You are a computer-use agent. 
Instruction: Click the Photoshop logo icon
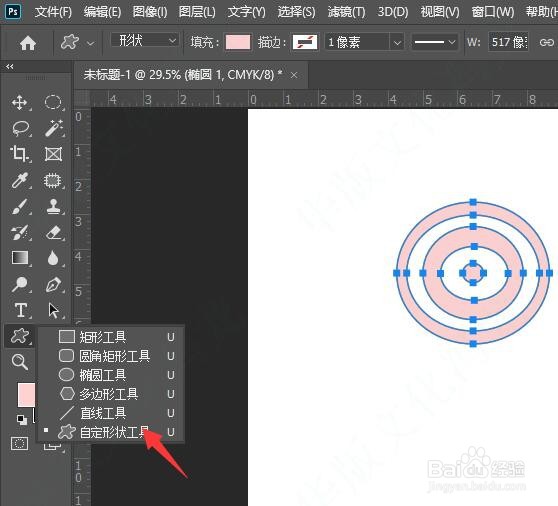pos(13,11)
